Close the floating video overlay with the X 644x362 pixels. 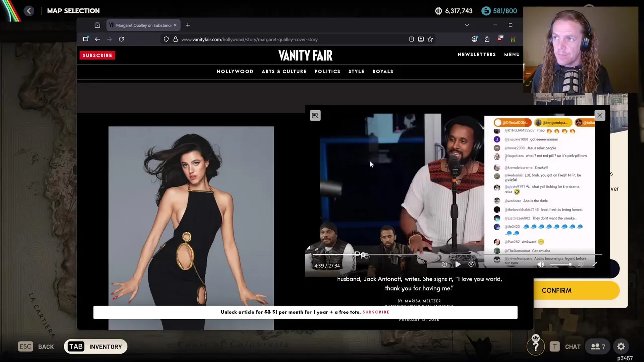599,116
